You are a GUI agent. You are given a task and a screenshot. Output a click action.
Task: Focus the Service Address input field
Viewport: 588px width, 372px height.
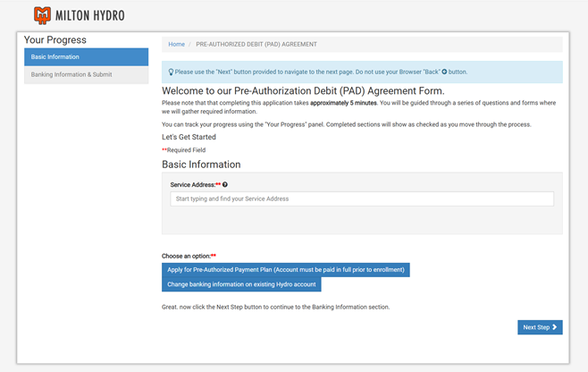click(362, 199)
